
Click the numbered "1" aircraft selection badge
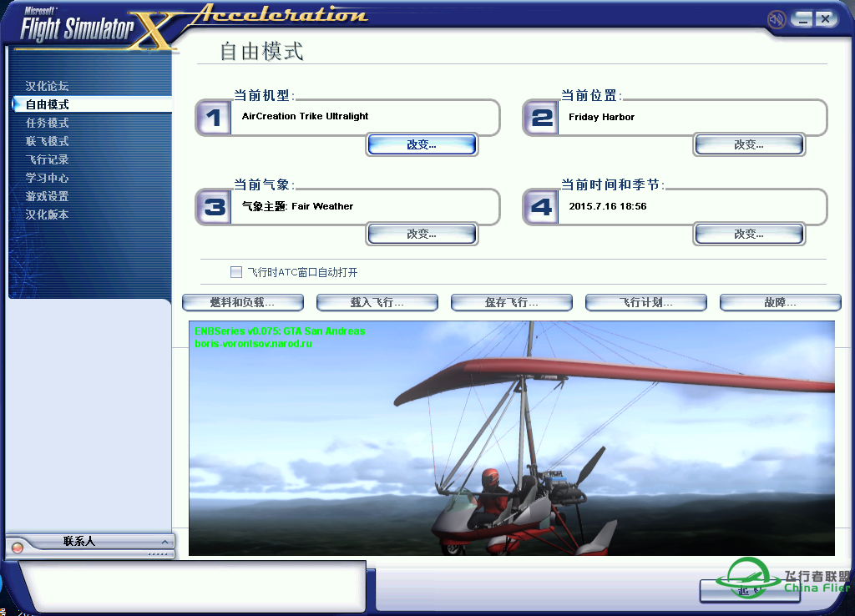tap(213, 117)
